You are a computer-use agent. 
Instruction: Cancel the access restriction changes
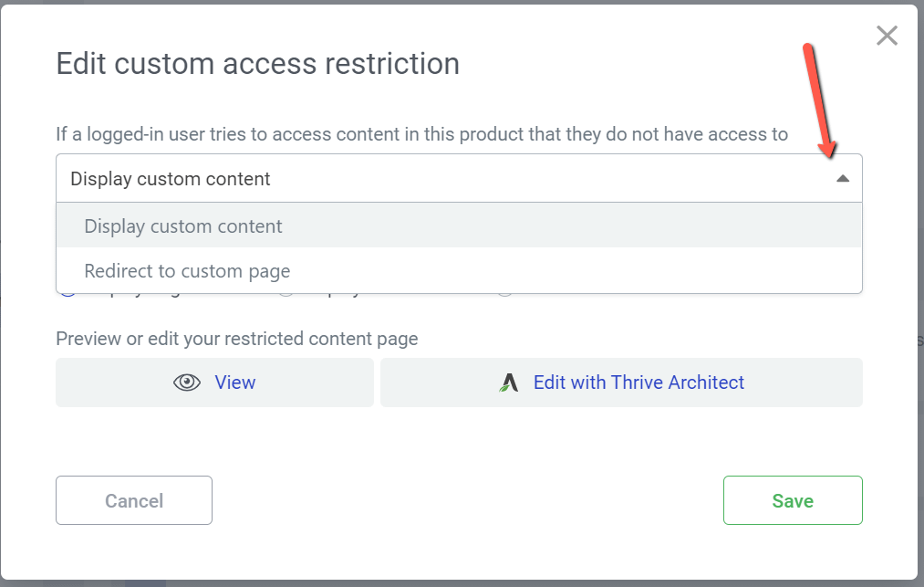click(134, 500)
